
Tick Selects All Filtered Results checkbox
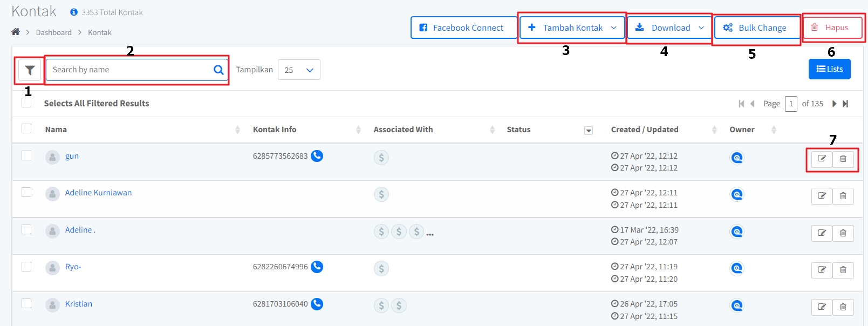click(x=26, y=103)
